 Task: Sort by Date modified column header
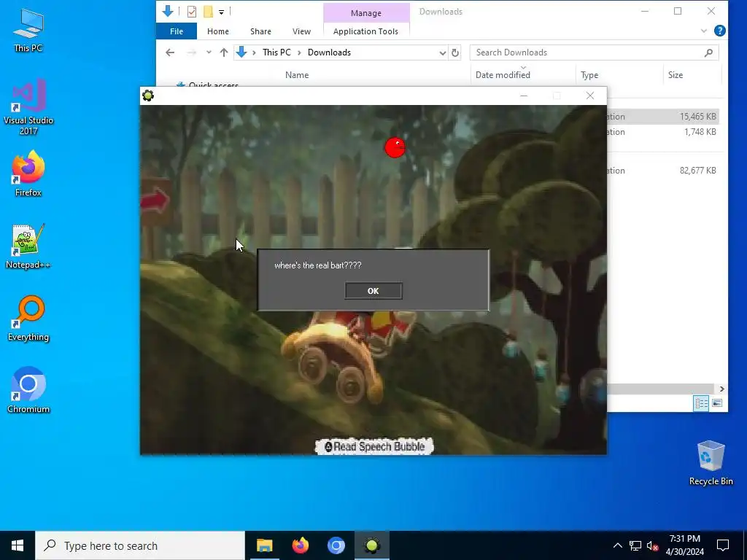(503, 75)
